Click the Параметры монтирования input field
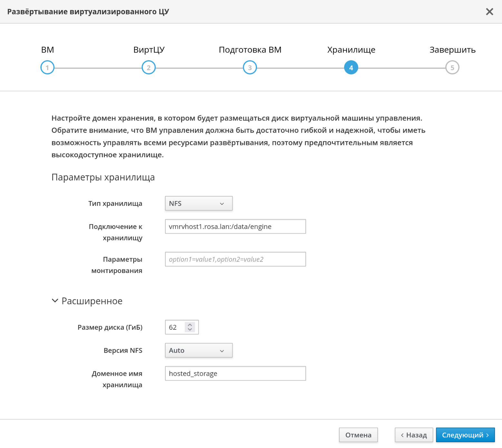502x448 pixels. pos(235,259)
